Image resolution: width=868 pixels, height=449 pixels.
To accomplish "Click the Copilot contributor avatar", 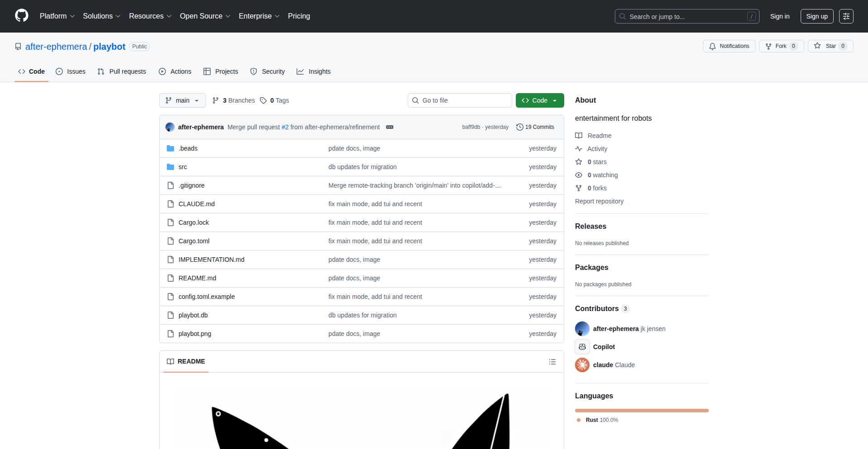I will 582,347.
